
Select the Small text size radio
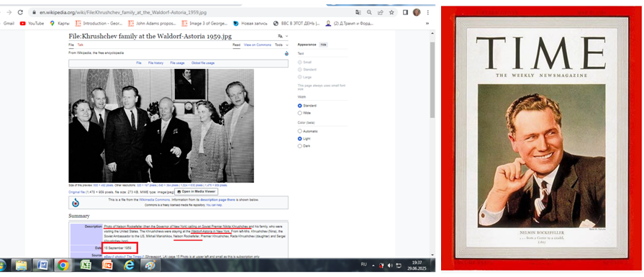(300, 63)
